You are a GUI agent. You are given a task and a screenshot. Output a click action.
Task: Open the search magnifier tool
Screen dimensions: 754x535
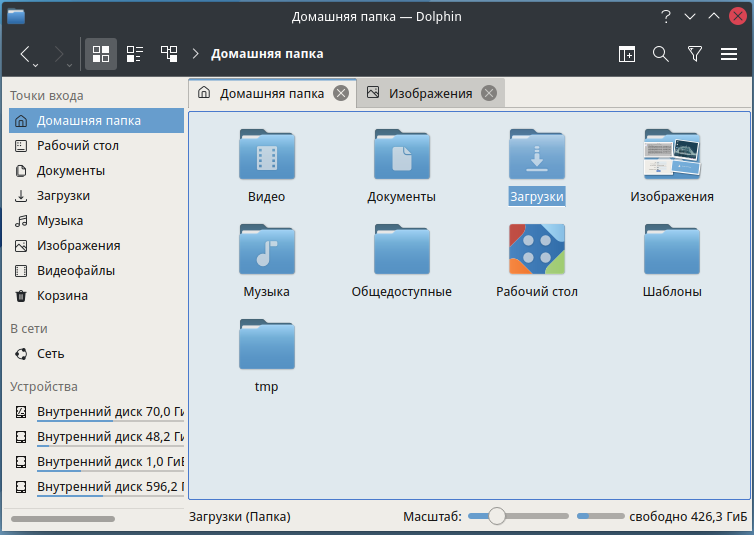coord(661,54)
